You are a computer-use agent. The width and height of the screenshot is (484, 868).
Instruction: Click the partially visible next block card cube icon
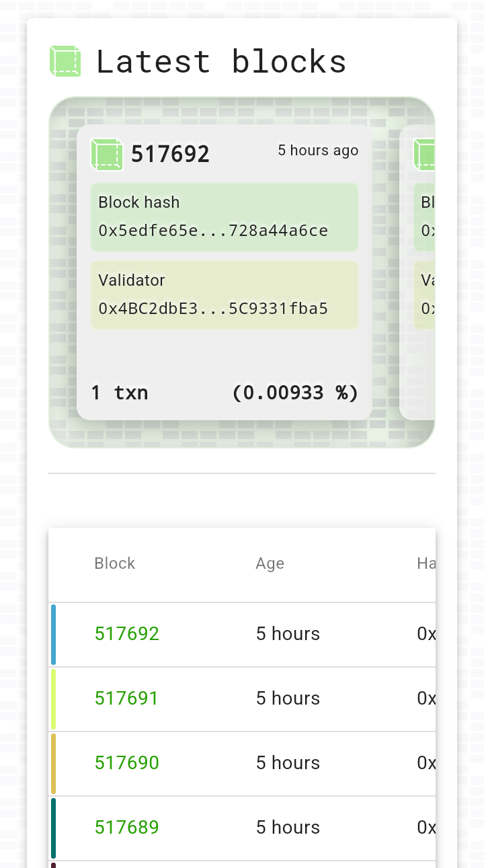424,154
